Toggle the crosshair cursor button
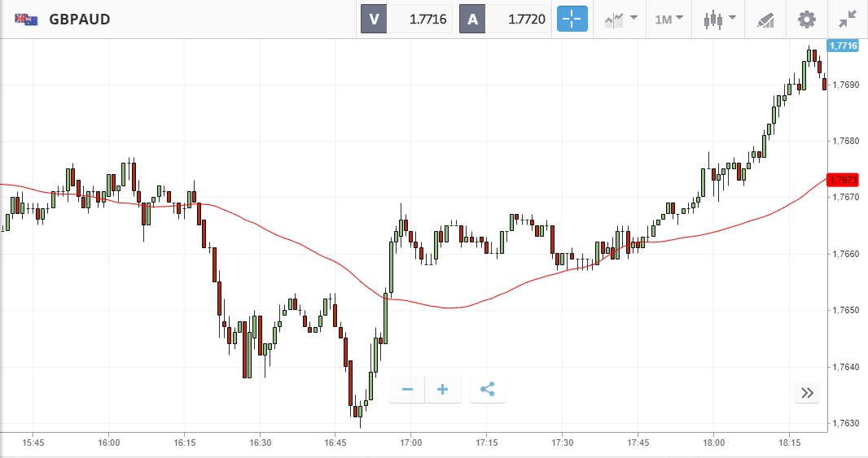This screenshot has width=868, height=458. click(572, 19)
